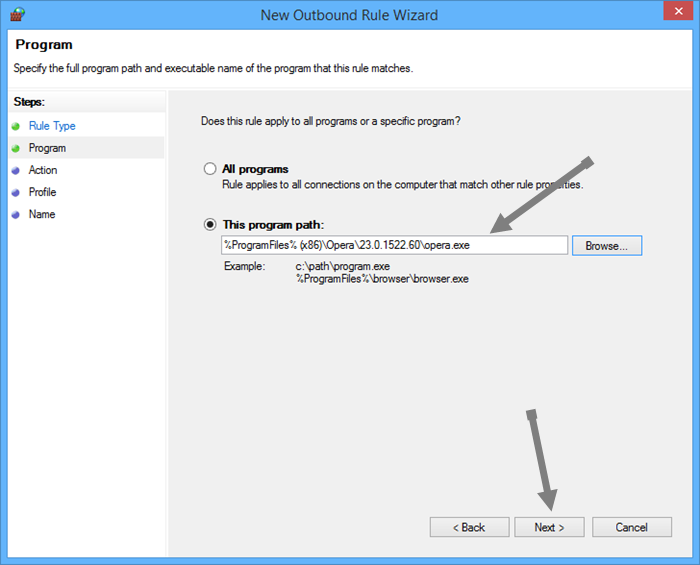The image size is (700, 565).
Task: Go Back to the previous page
Action: click(469, 527)
